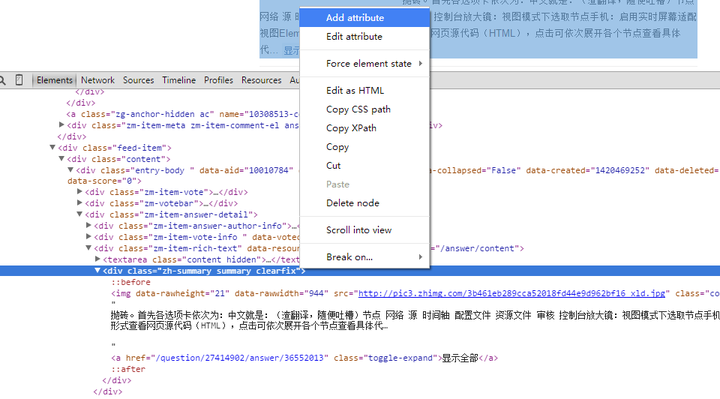Toggle device mode phone icon
The height and width of the screenshot is (399, 720).
click(19, 80)
